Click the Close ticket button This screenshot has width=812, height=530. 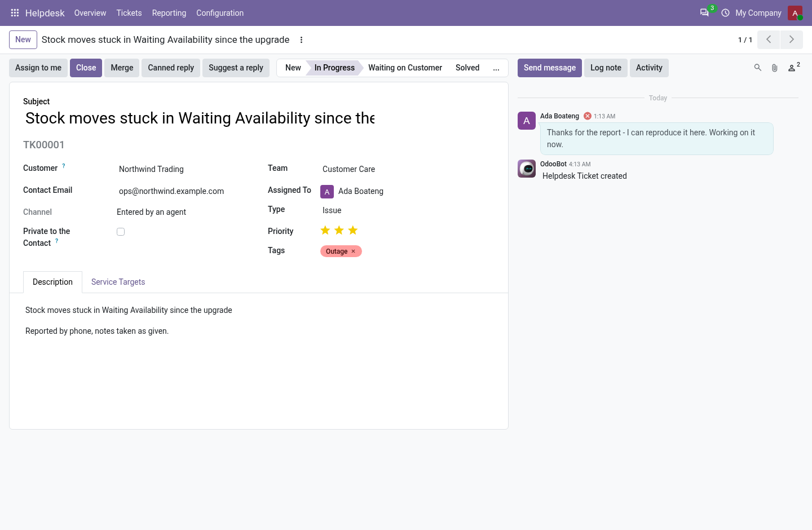click(x=86, y=68)
